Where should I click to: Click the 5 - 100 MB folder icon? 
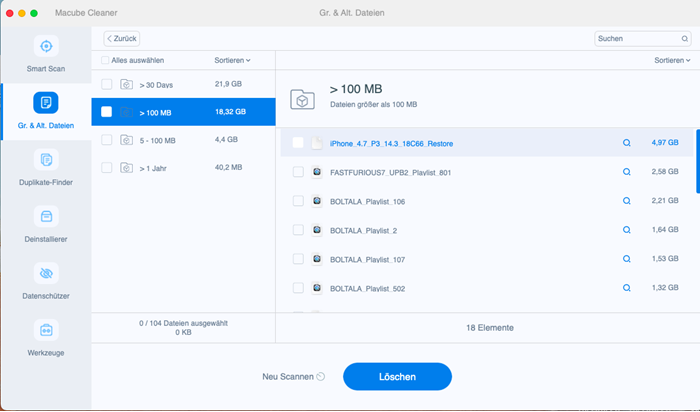pos(126,140)
